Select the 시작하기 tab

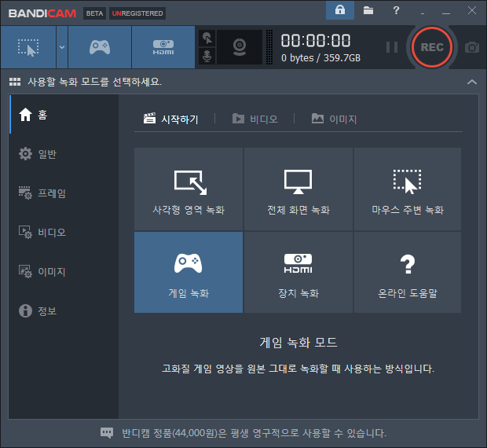click(x=170, y=119)
